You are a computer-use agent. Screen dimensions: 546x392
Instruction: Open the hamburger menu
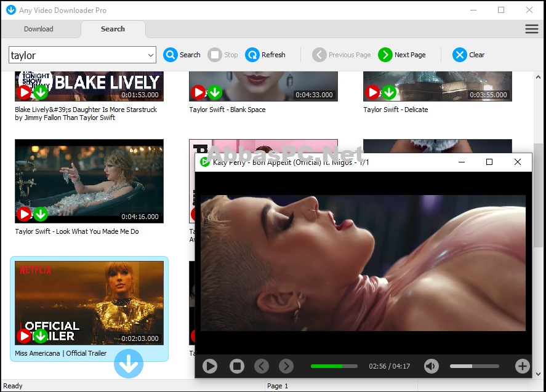coord(532,29)
